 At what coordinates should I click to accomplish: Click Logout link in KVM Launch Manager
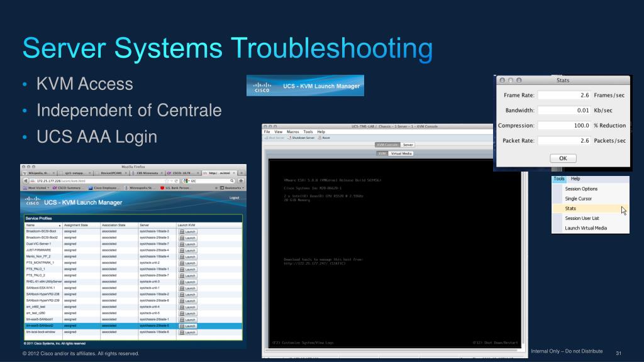[x=234, y=198]
